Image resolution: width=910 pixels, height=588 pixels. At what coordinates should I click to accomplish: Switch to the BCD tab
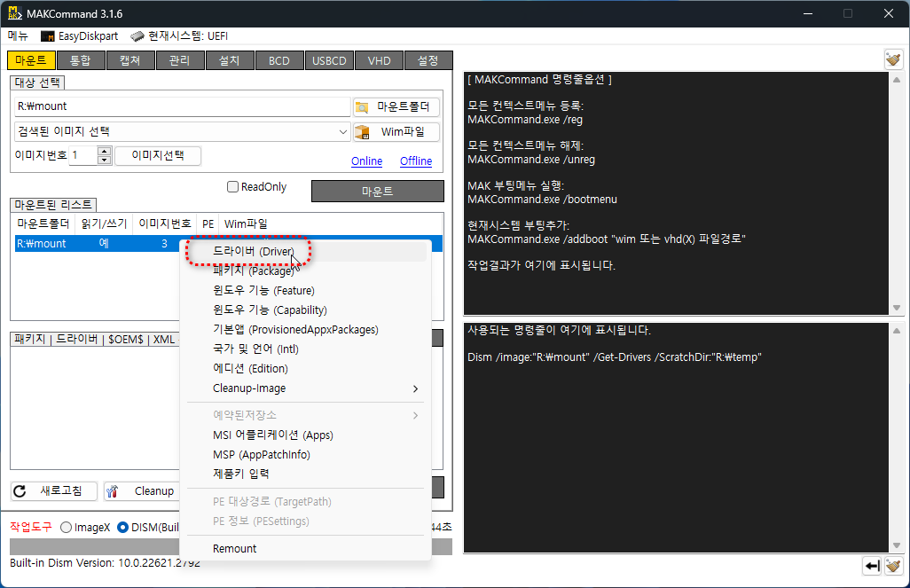(x=279, y=60)
